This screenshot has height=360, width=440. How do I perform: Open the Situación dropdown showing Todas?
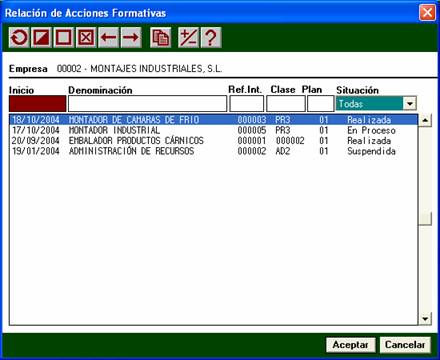pos(410,104)
